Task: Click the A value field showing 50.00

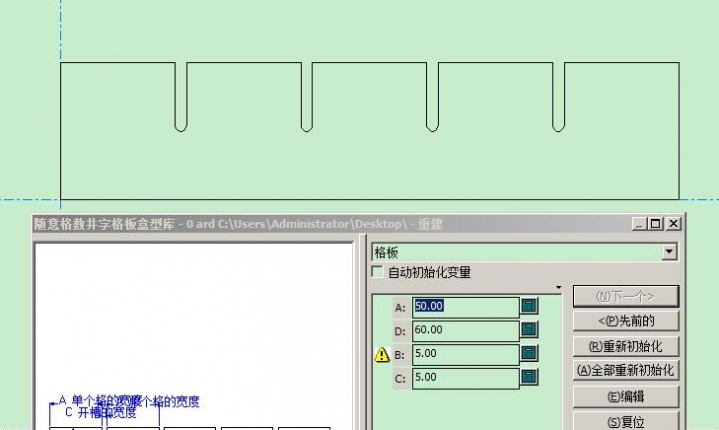Action: click(465, 306)
